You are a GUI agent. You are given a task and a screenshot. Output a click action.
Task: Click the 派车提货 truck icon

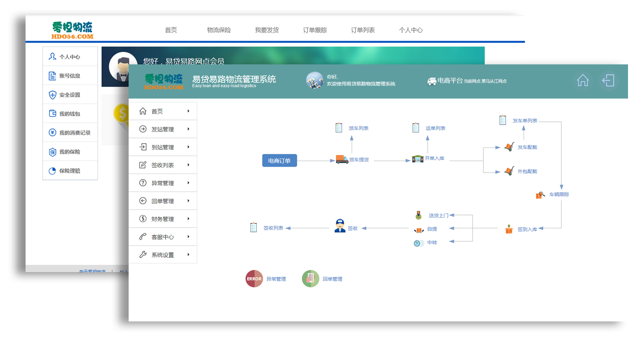pyautogui.click(x=342, y=159)
